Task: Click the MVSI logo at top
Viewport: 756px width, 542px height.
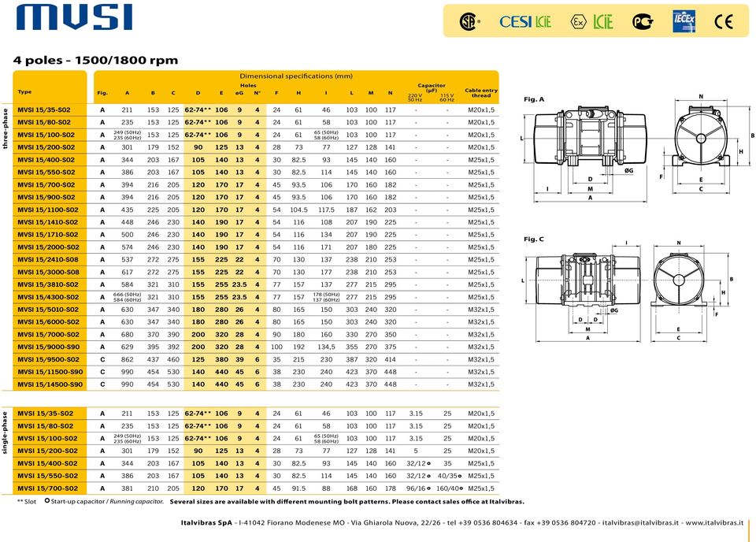Action: 74,18
